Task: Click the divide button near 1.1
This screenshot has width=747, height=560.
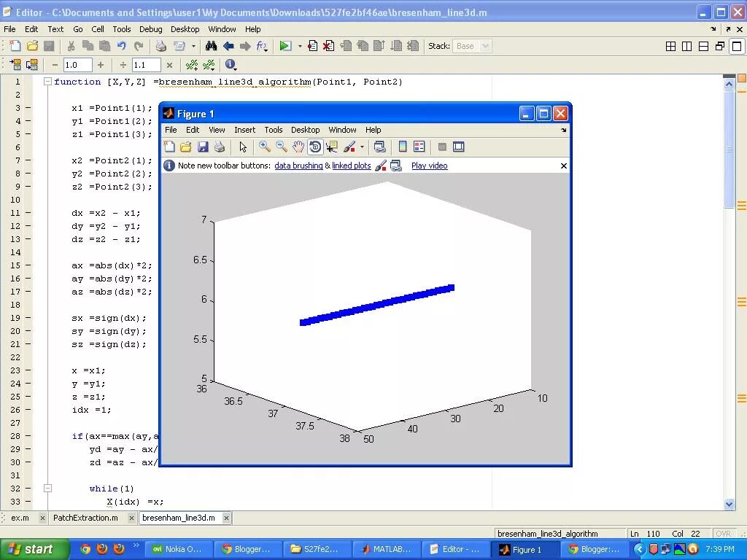Action: tap(123, 65)
